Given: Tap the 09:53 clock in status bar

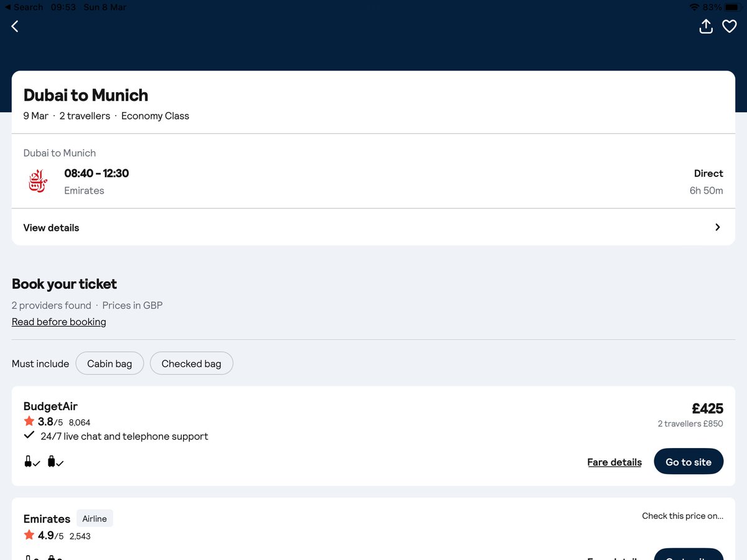Looking at the screenshot, I should (63, 7).
